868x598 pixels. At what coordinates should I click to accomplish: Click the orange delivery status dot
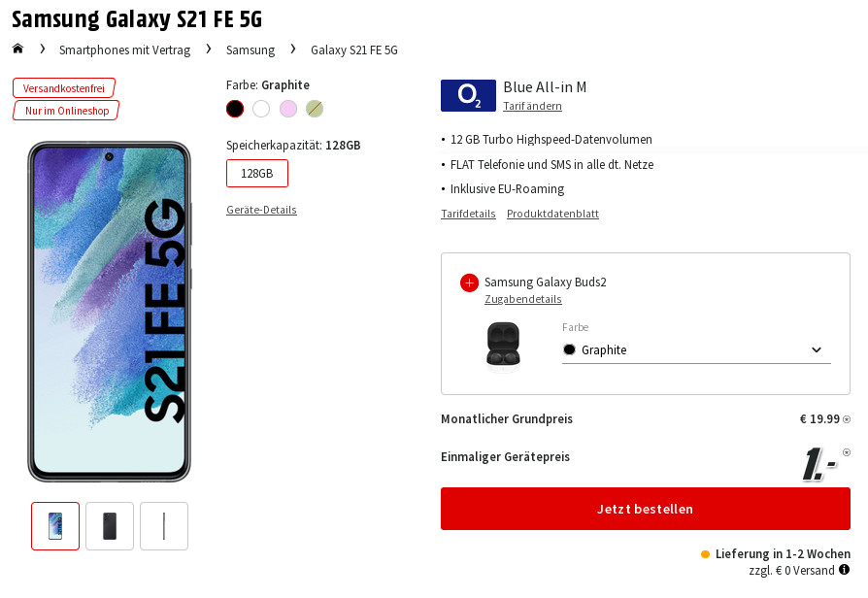[x=706, y=553]
